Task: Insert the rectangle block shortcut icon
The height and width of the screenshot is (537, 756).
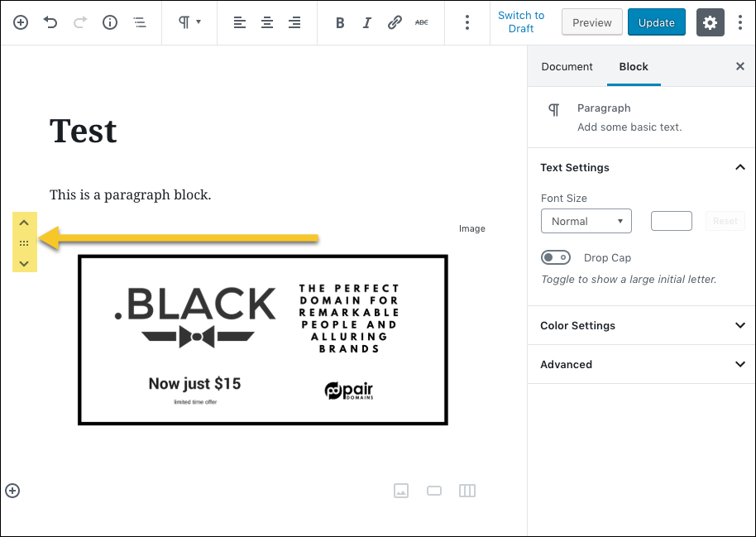Action: point(434,491)
